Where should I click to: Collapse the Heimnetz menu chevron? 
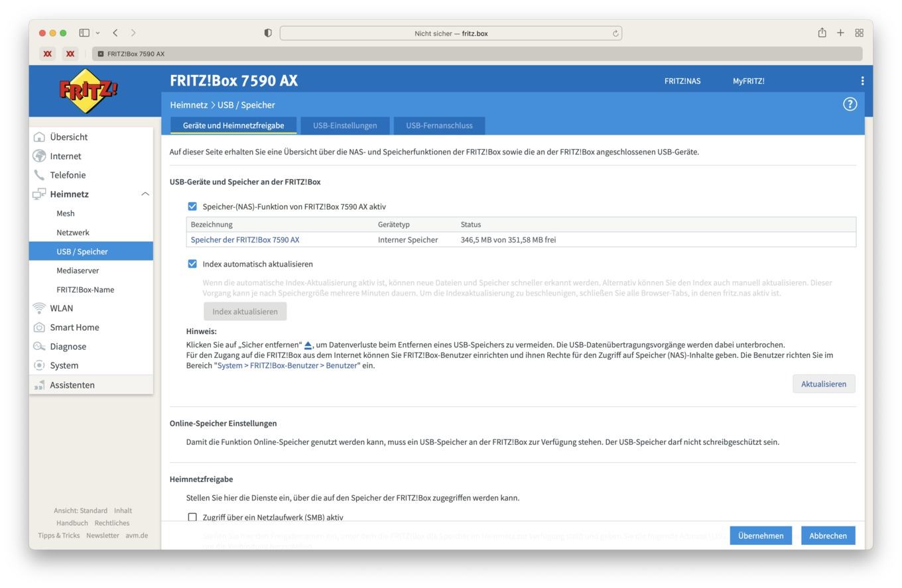145,194
